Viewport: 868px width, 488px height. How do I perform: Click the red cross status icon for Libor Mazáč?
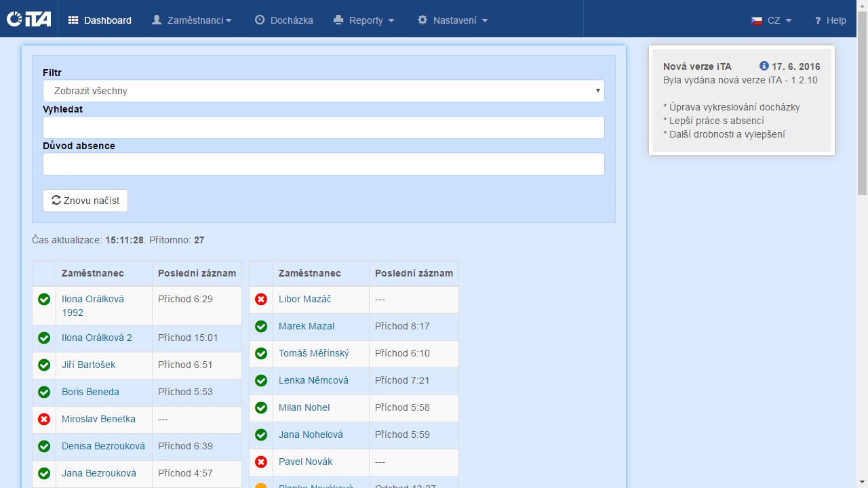(261, 299)
